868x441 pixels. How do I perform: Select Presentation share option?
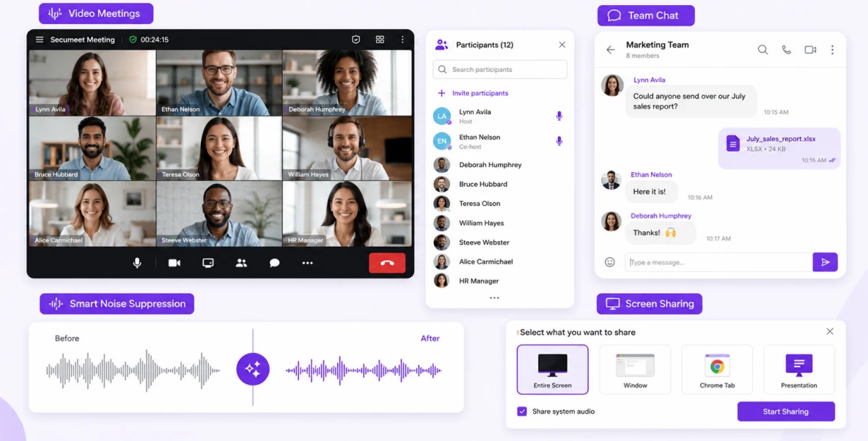(x=799, y=370)
